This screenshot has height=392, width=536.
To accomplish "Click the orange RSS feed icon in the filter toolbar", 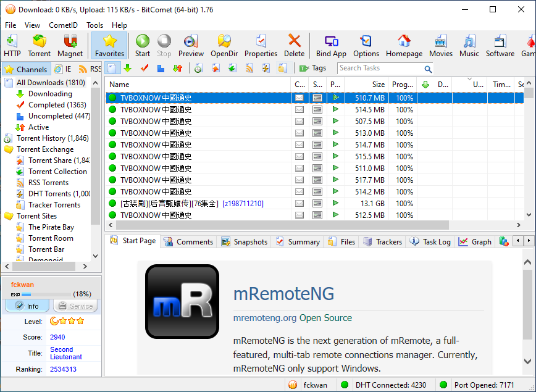I will 249,69.
